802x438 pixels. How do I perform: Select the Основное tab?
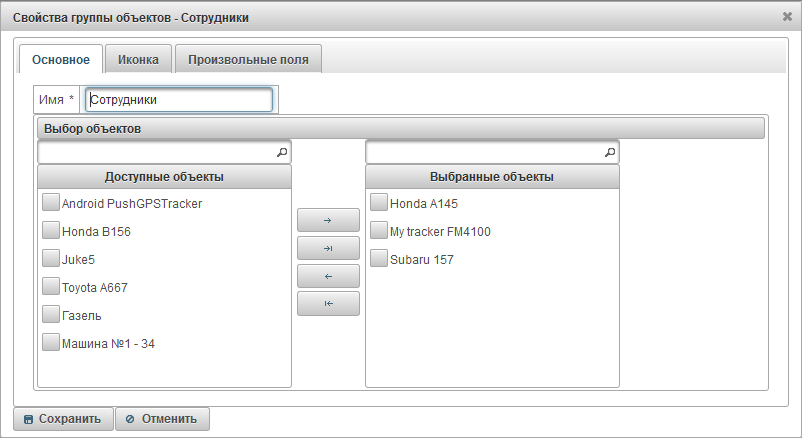tap(61, 59)
